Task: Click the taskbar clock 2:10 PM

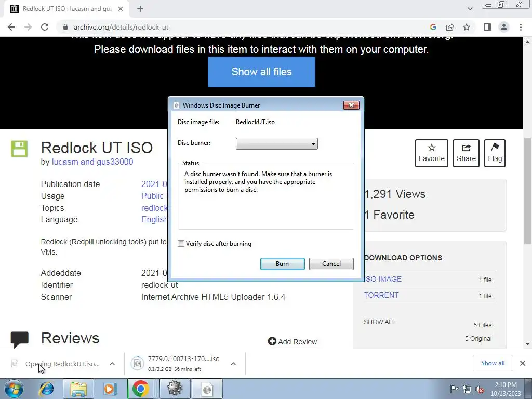Action: (506, 389)
